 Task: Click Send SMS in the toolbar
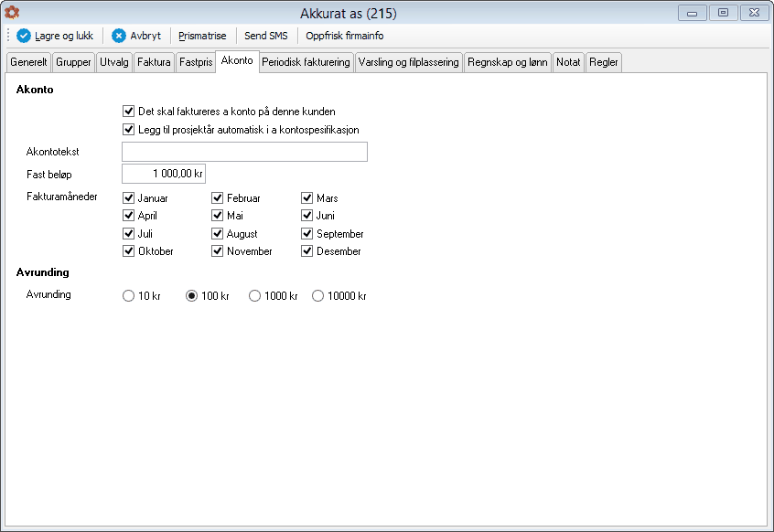point(266,36)
